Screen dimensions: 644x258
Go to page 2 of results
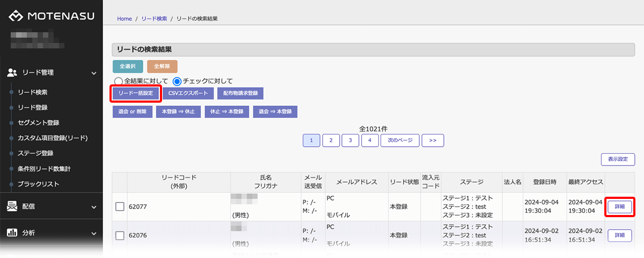pyautogui.click(x=331, y=140)
